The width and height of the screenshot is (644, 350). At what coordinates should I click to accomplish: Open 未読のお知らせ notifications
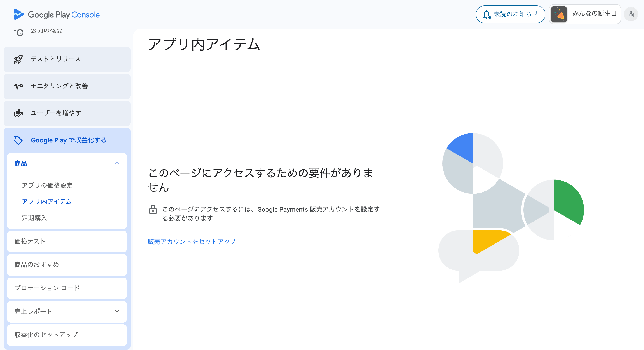[510, 14]
